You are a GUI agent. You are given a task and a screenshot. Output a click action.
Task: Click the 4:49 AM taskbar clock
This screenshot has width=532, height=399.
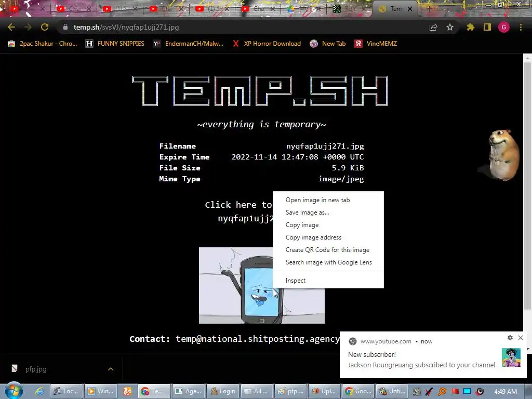pos(506,392)
